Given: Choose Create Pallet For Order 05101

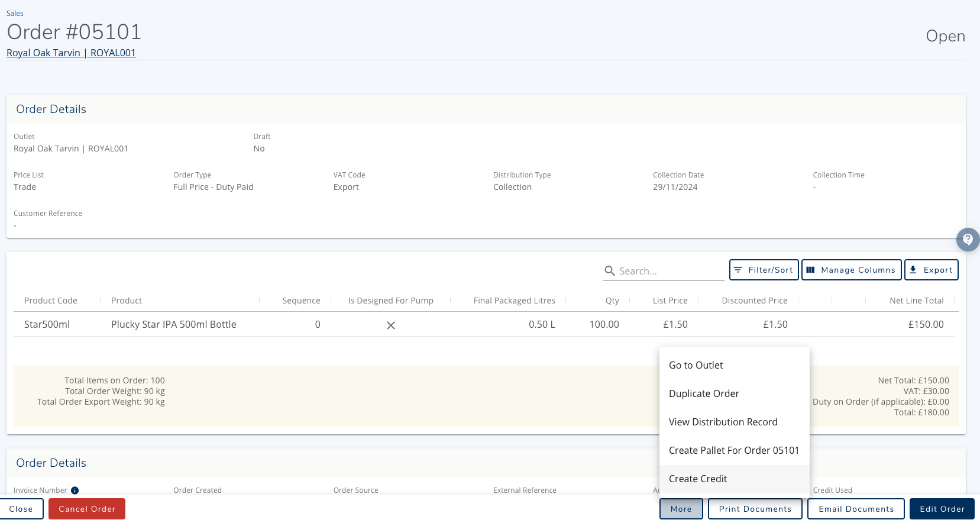Looking at the screenshot, I should click(x=735, y=451).
